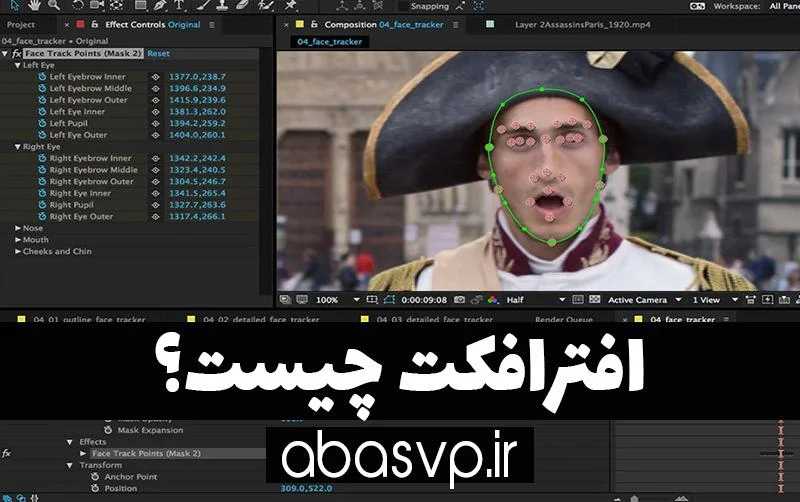Select the Eraser tool
Image resolution: width=800 pixels, height=502 pixels.
[x=242, y=5]
